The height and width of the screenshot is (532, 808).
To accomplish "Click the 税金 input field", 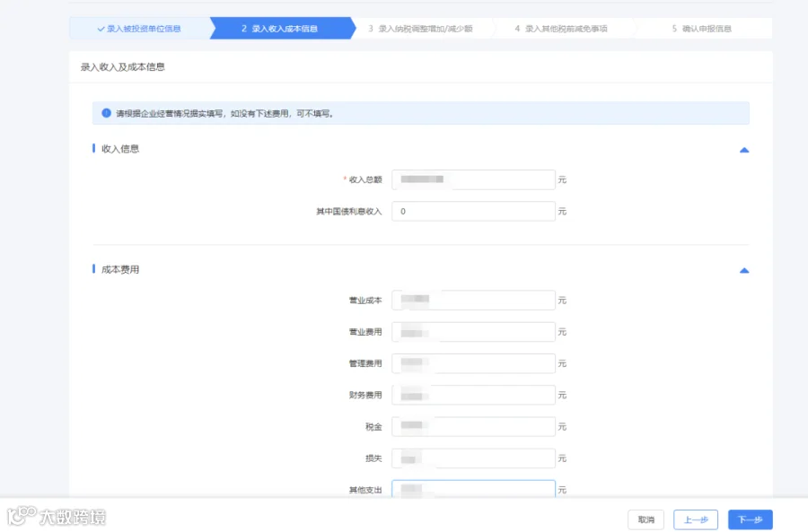I will 473,426.
